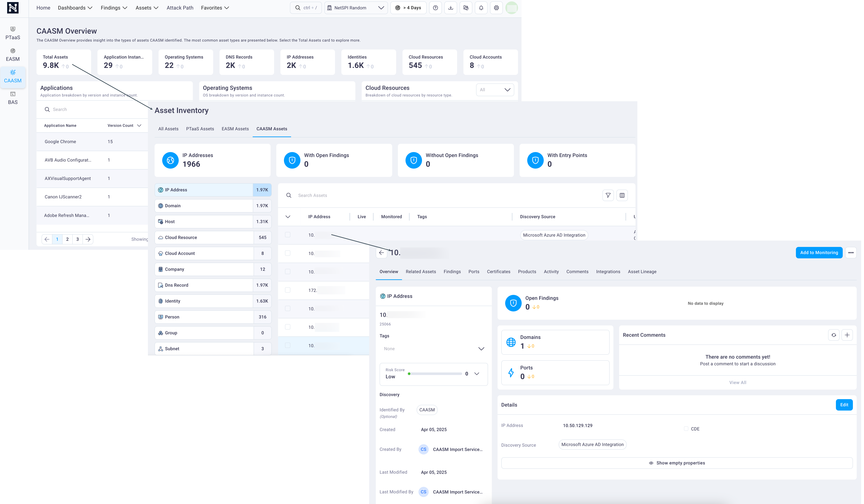The height and width of the screenshot is (504, 864).
Task: Click the Applications Search field
Action: point(93,109)
